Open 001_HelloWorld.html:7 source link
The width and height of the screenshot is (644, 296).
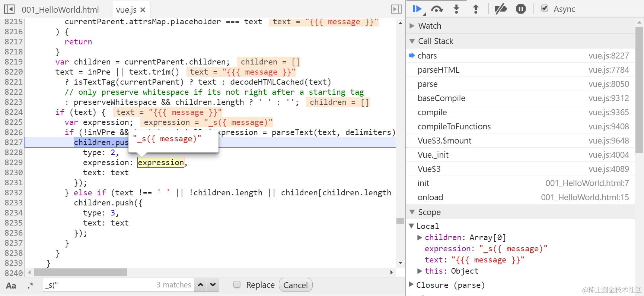pos(587,183)
